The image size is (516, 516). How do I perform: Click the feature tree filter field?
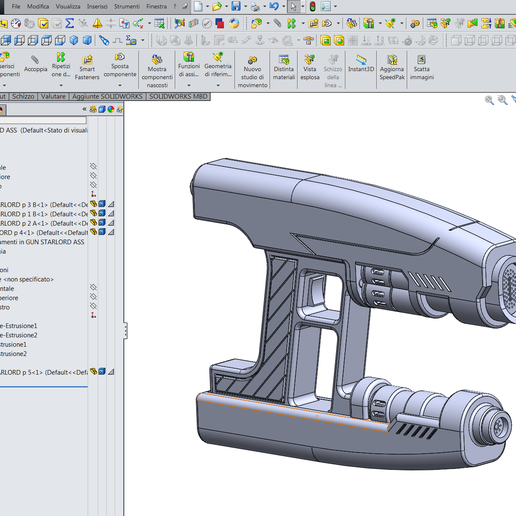pos(43,119)
